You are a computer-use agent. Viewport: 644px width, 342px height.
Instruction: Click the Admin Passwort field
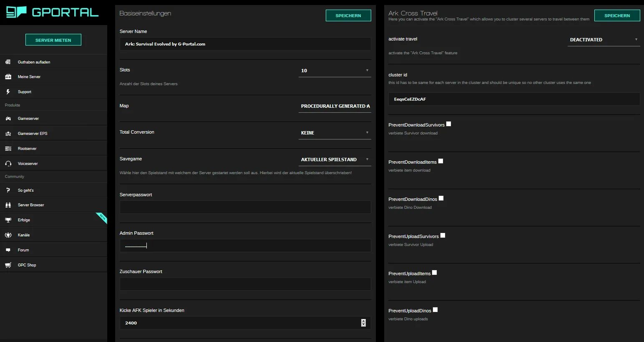245,246
